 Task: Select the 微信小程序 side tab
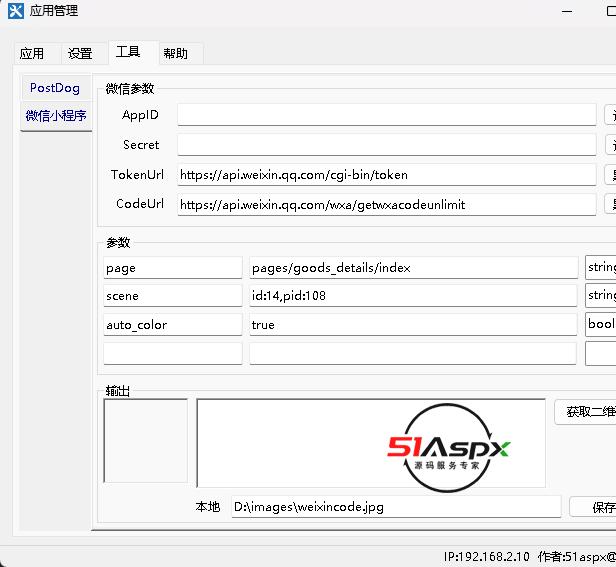(56, 116)
